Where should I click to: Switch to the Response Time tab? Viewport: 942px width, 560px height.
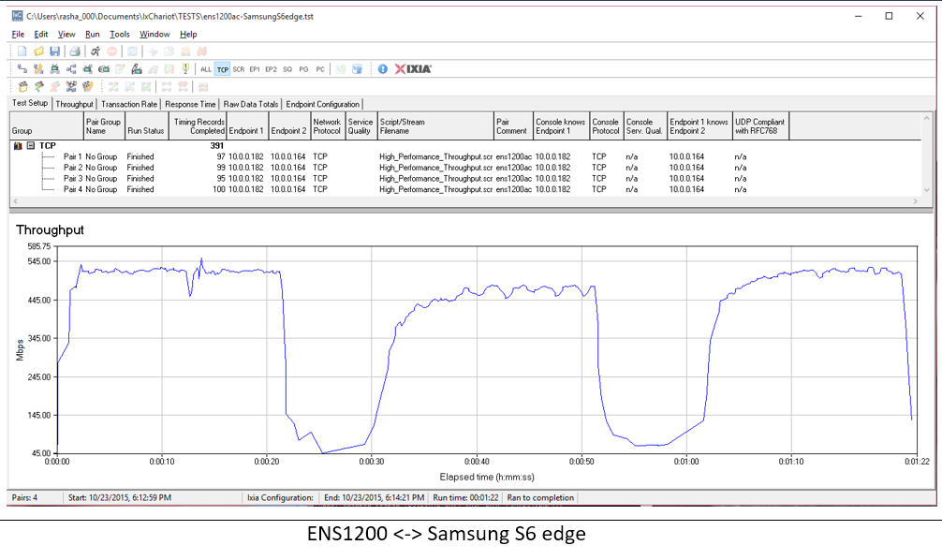tap(190, 104)
